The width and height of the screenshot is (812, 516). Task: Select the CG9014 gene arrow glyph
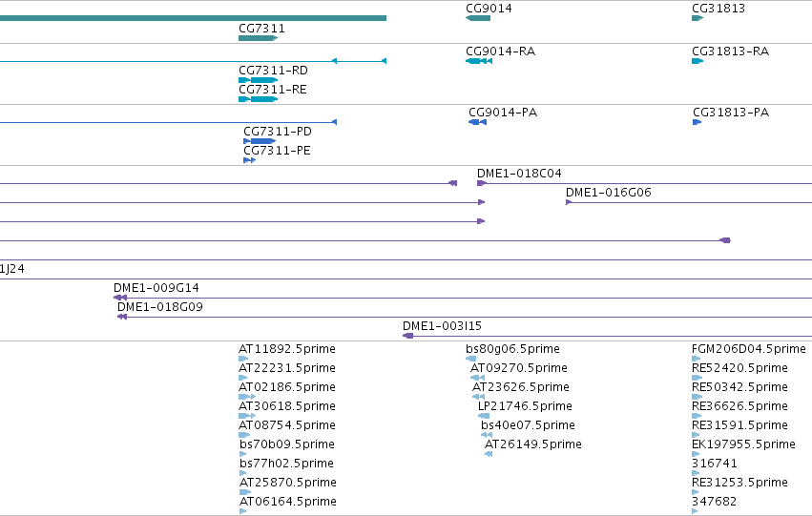click(478, 19)
